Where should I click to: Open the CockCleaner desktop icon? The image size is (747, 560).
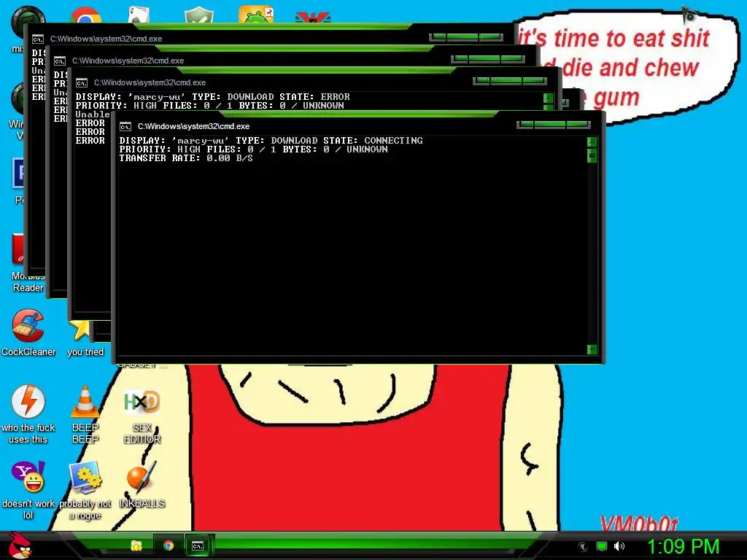click(28, 332)
